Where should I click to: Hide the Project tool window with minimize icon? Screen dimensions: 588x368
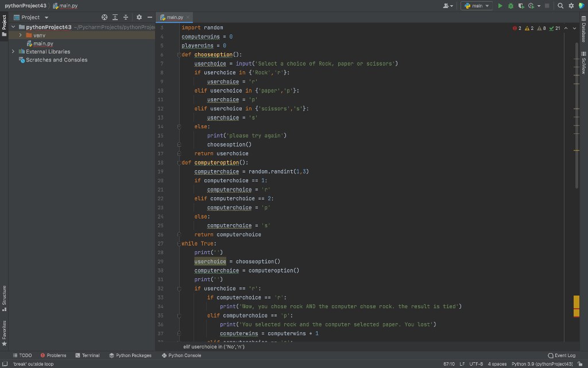tap(149, 17)
